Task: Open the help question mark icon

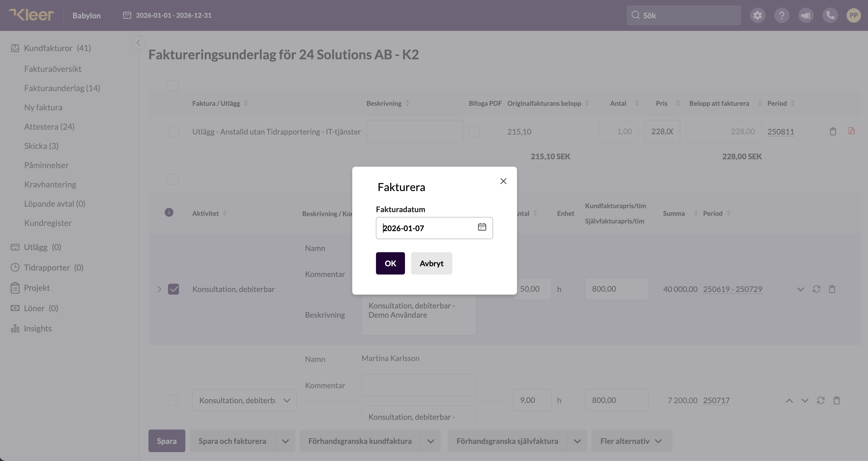Action: (x=782, y=16)
